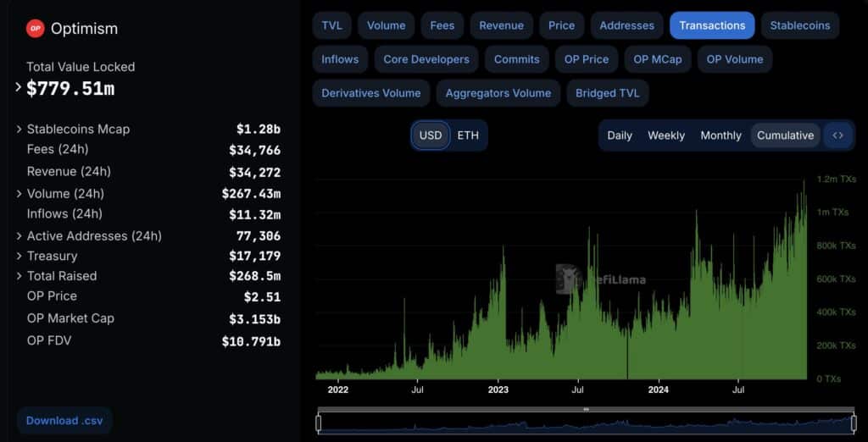Click the OP Price value $2.51

coord(262,297)
